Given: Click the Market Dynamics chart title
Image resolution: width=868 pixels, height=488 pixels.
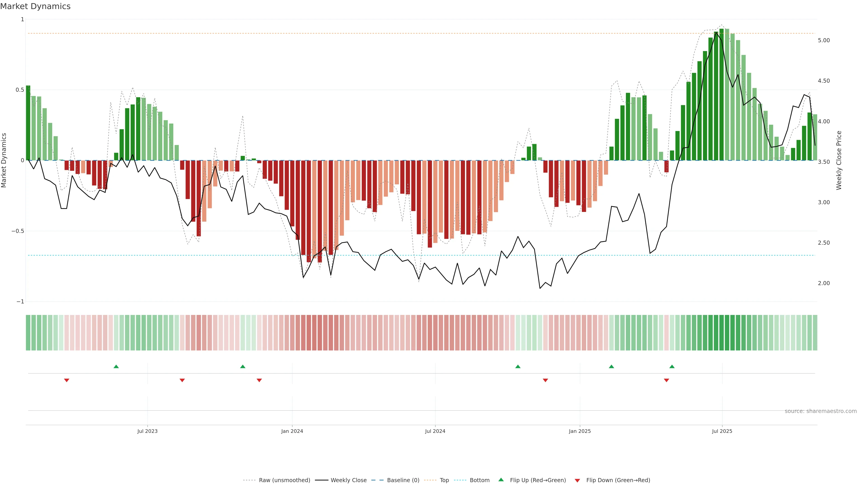Looking at the screenshot, I should pos(35,6).
